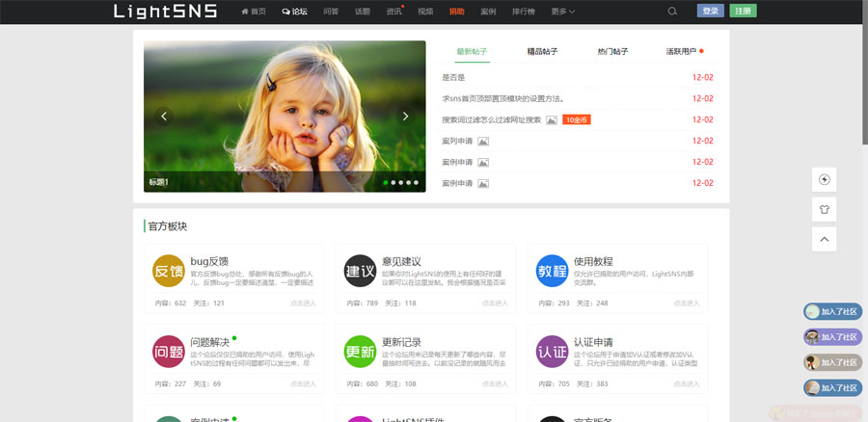Screen dimensions: 868x422
Task: Click the 10金币 reward tag
Action: pos(577,120)
